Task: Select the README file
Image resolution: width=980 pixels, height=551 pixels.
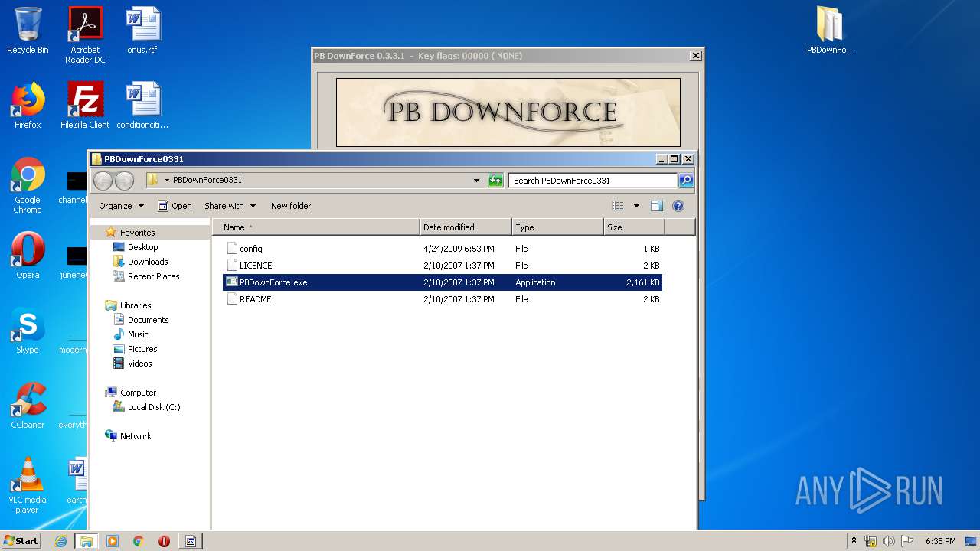Action: click(443, 299)
